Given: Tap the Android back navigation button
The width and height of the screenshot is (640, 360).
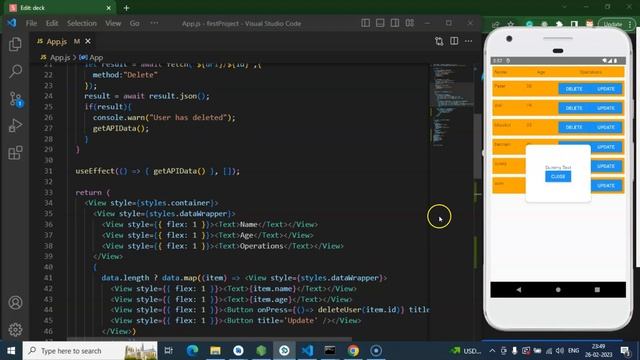Looking at the screenshot, I should coord(518,289).
